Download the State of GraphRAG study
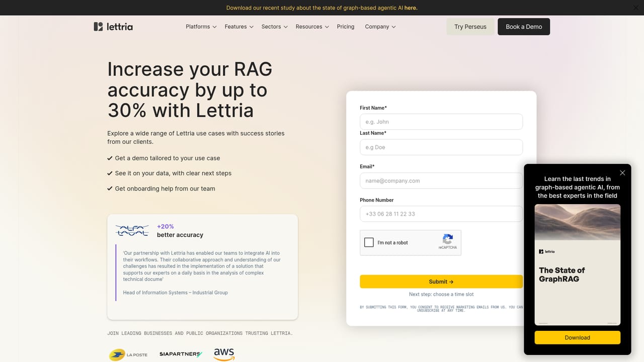Viewport: 644px width, 362px height. click(x=578, y=337)
